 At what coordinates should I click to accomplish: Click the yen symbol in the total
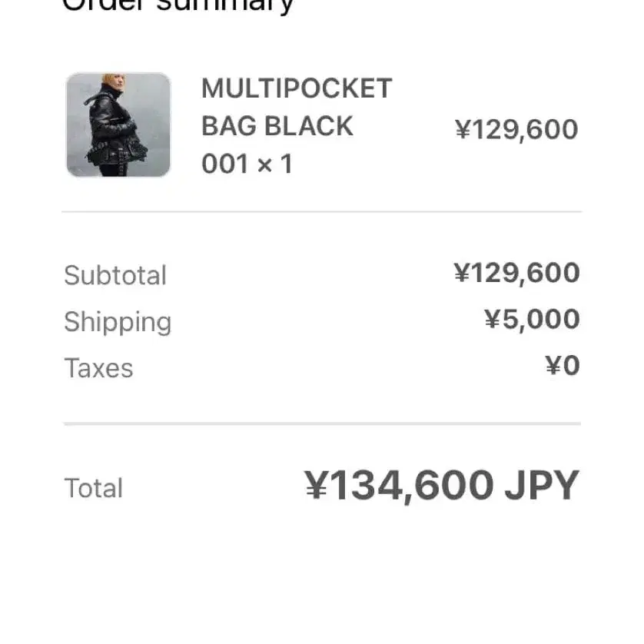[x=316, y=486]
